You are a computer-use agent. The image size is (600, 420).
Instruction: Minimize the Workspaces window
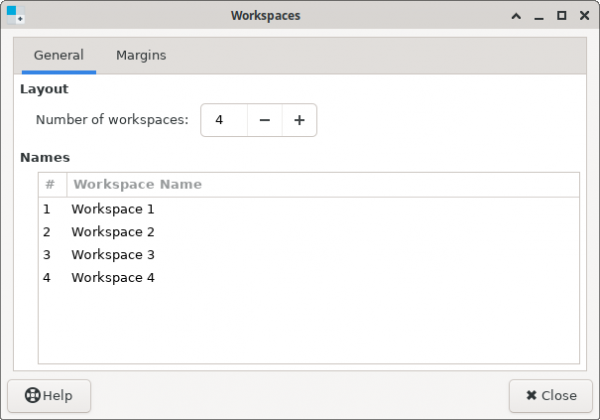click(x=539, y=16)
